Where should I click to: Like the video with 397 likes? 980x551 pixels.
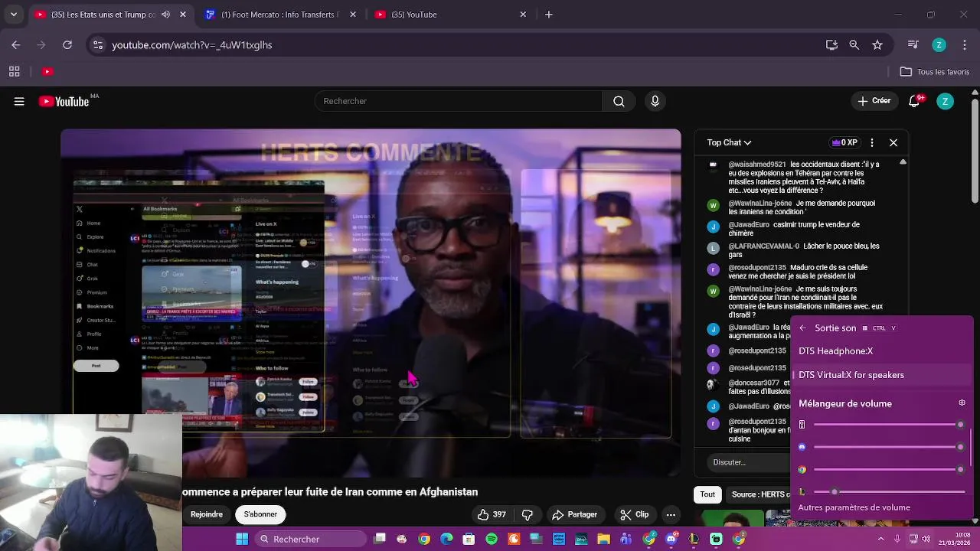492,514
